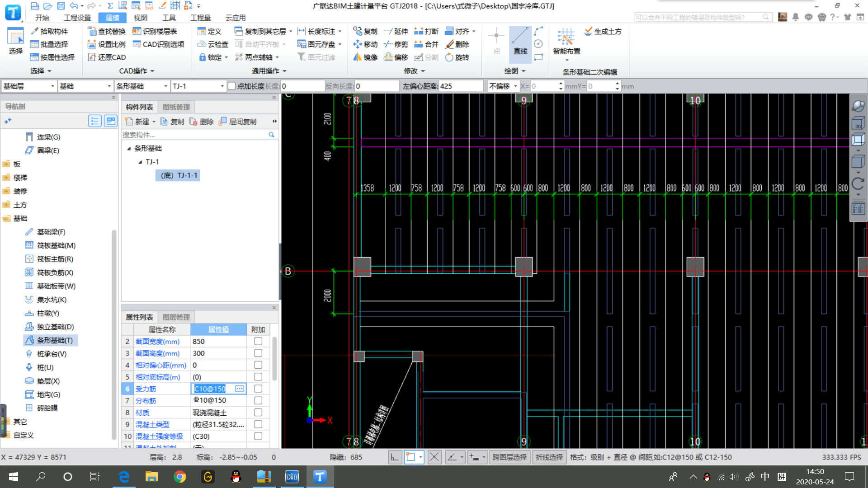
Task: Open 定义 definition tool
Action: [209, 31]
